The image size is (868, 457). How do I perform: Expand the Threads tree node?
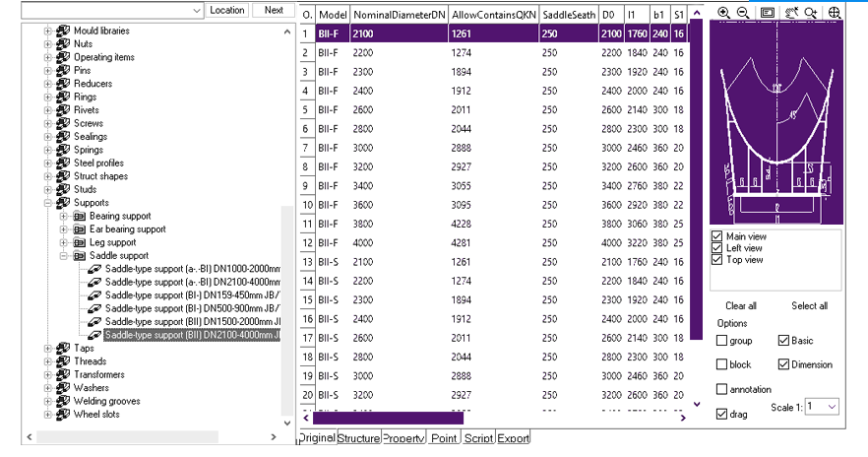click(48, 361)
